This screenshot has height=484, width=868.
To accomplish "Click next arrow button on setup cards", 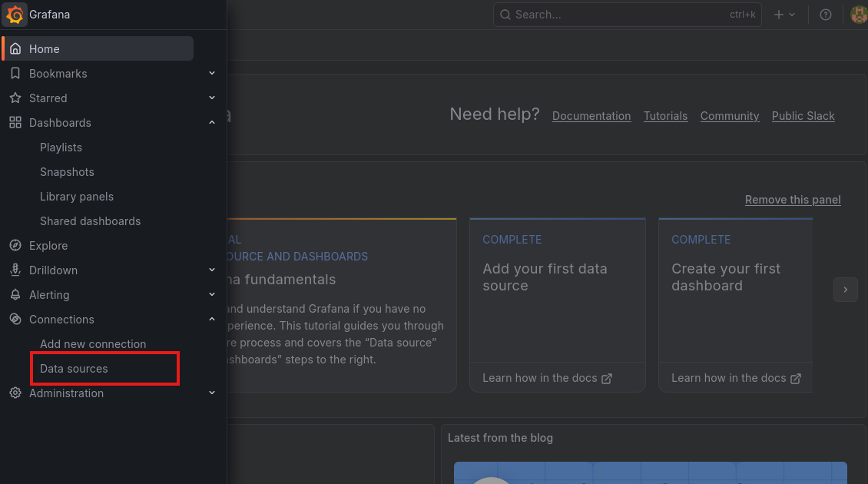I will coord(845,290).
